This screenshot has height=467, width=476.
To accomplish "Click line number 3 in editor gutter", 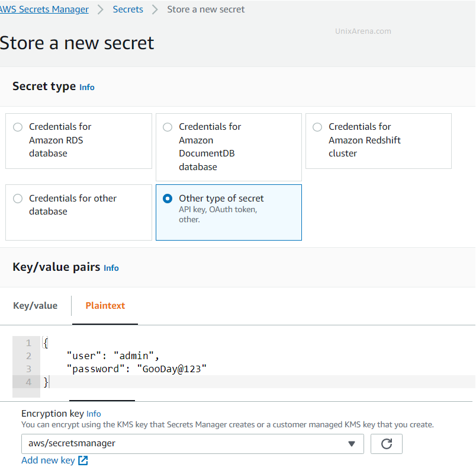I will pos(28,369).
